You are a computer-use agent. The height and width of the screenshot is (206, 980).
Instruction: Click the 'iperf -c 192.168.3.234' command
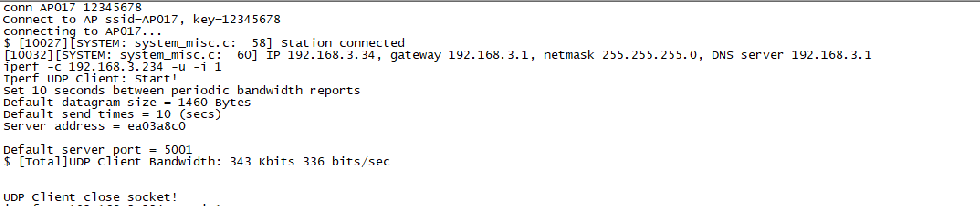83,67
